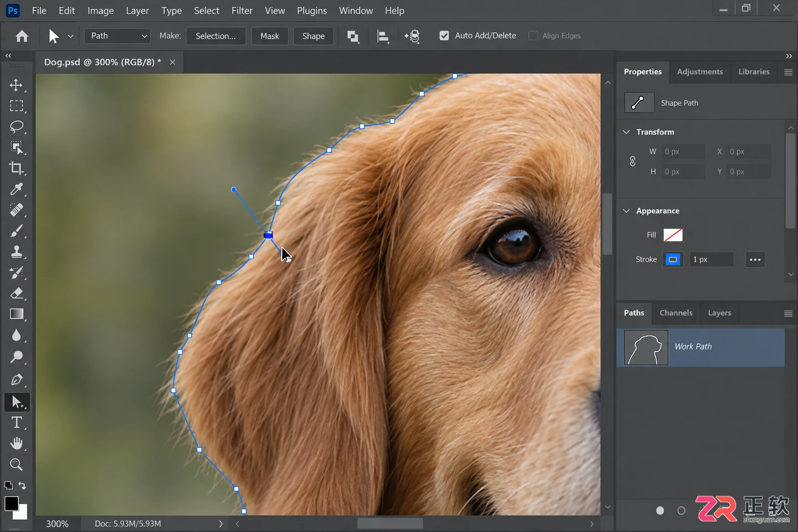Image resolution: width=798 pixels, height=532 pixels.
Task: Open tool preset picker arrow
Action: click(70, 36)
